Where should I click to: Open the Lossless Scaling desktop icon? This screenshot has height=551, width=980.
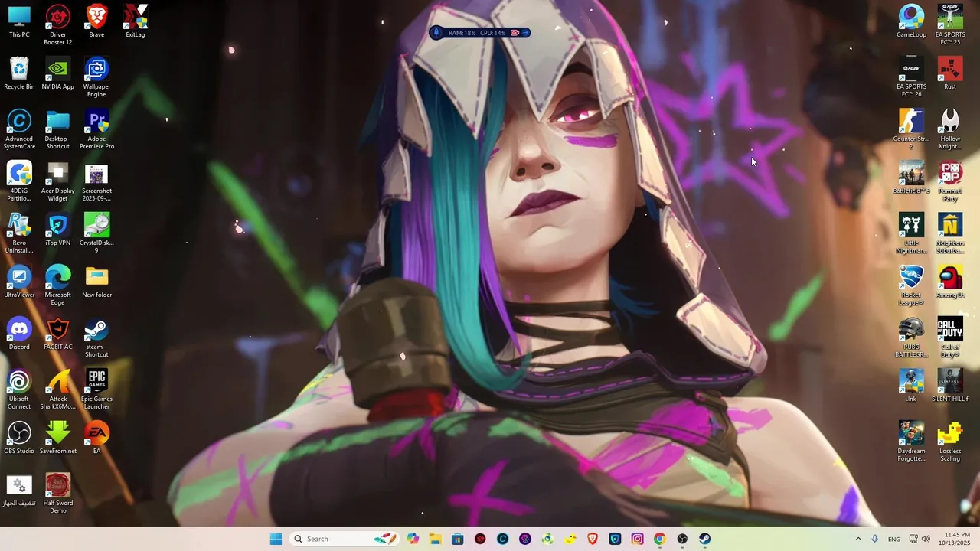click(x=950, y=442)
